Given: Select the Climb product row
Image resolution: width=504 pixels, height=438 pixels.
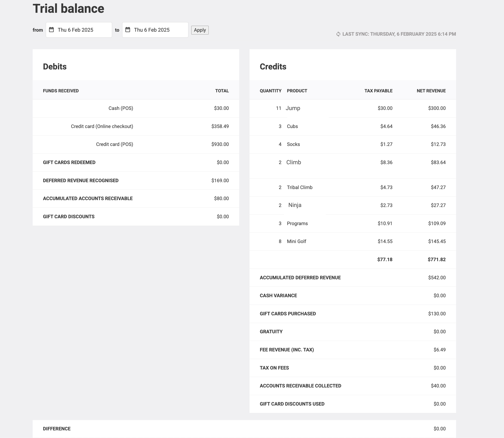Looking at the screenshot, I should pyautogui.click(x=293, y=162).
